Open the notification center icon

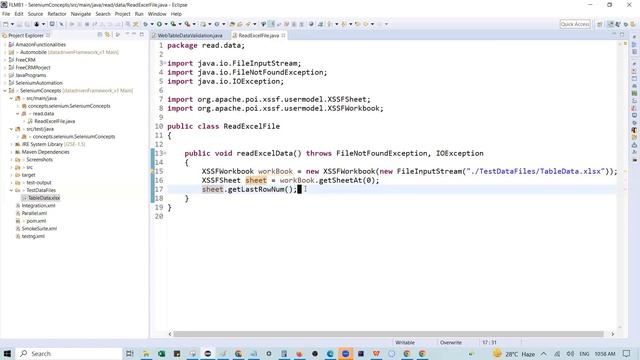pos(627,353)
